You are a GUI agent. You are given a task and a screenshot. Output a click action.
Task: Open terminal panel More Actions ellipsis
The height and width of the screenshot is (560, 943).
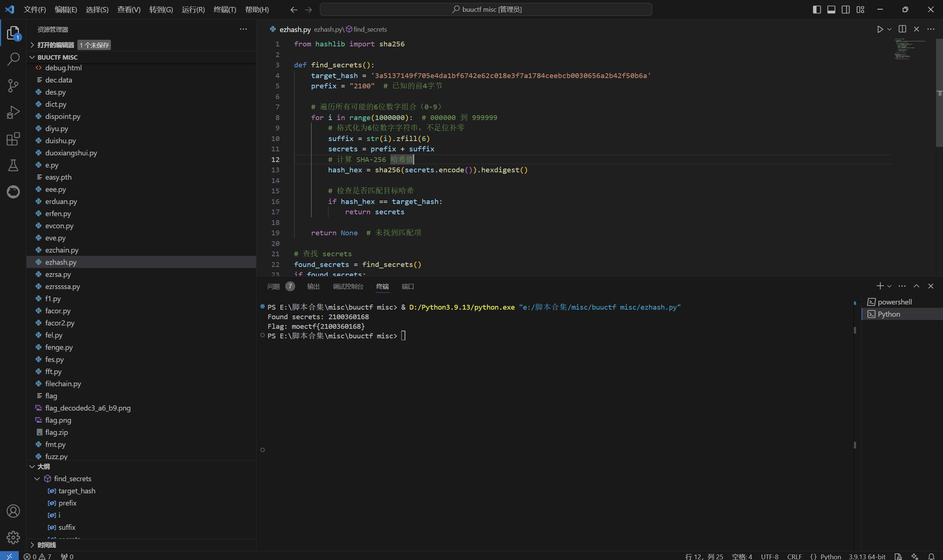pyautogui.click(x=902, y=286)
